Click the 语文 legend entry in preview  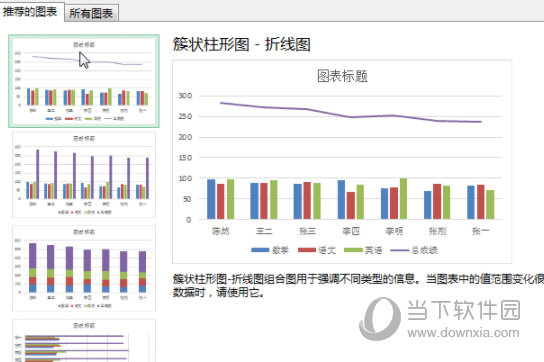317,250
